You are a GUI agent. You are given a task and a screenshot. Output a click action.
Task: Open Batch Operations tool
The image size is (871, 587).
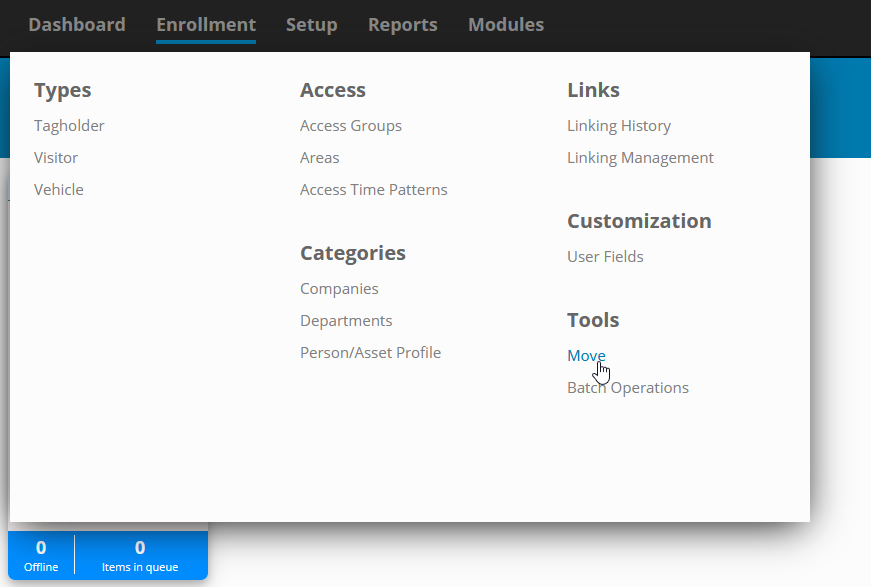click(628, 388)
